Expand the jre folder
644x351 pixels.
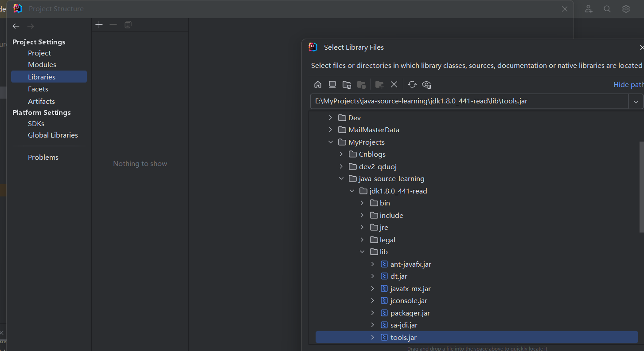(362, 227)
